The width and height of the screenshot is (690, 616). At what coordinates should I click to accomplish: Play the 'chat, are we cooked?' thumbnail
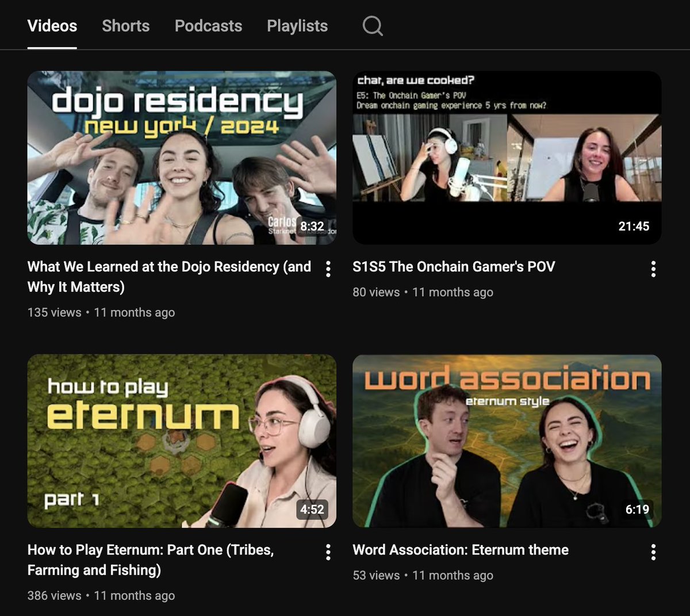[507, 158]
